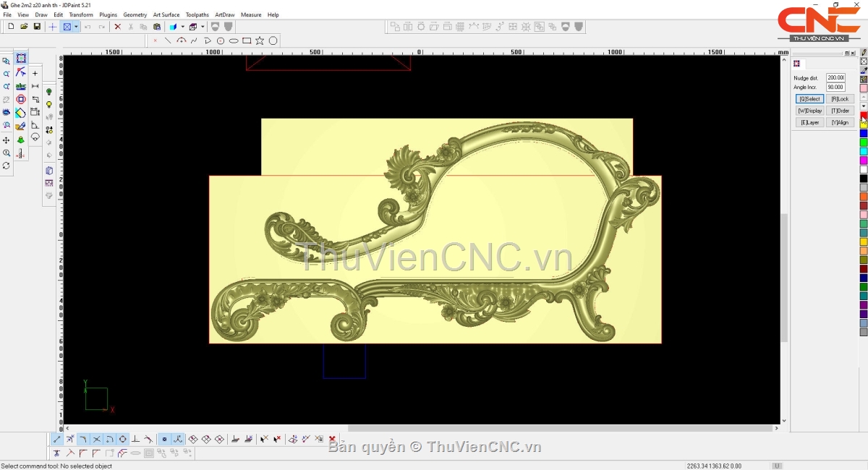This screenshot has height=470, width=868.
Task: Select the red X delete icon
Action: [x=117, y=27]
